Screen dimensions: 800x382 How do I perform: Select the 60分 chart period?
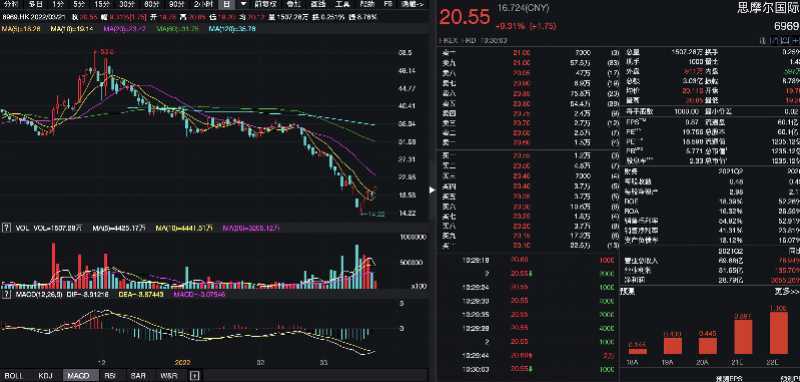tap(152, 4)
